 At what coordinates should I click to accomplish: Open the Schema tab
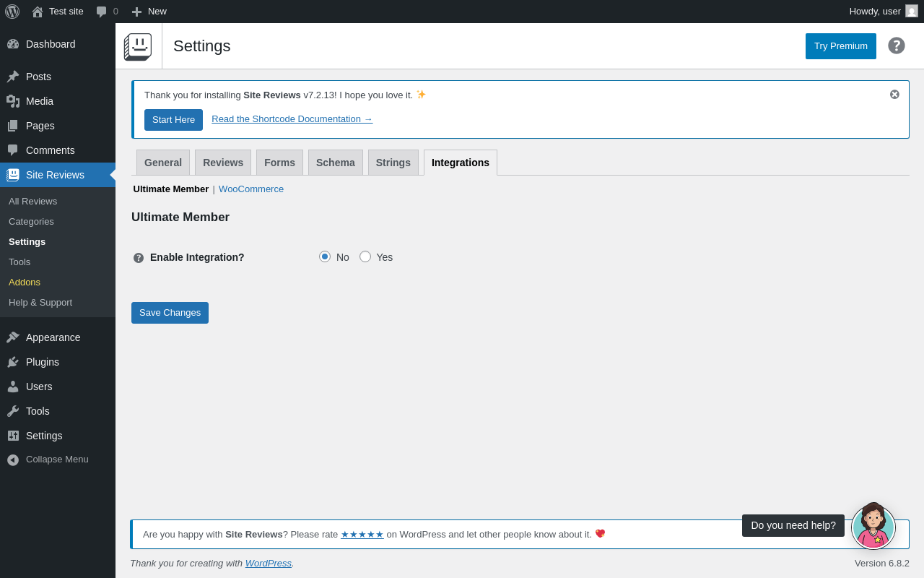tap(336, 163)
